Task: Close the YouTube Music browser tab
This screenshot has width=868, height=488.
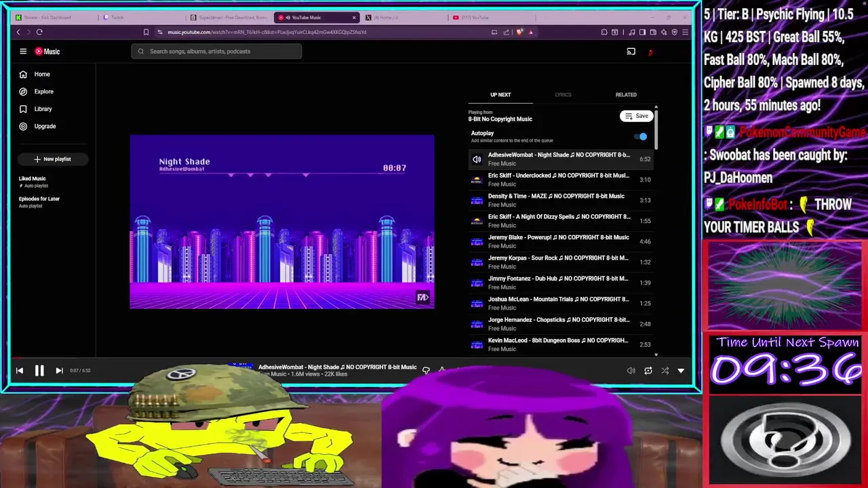Action: tap(354, 18)
